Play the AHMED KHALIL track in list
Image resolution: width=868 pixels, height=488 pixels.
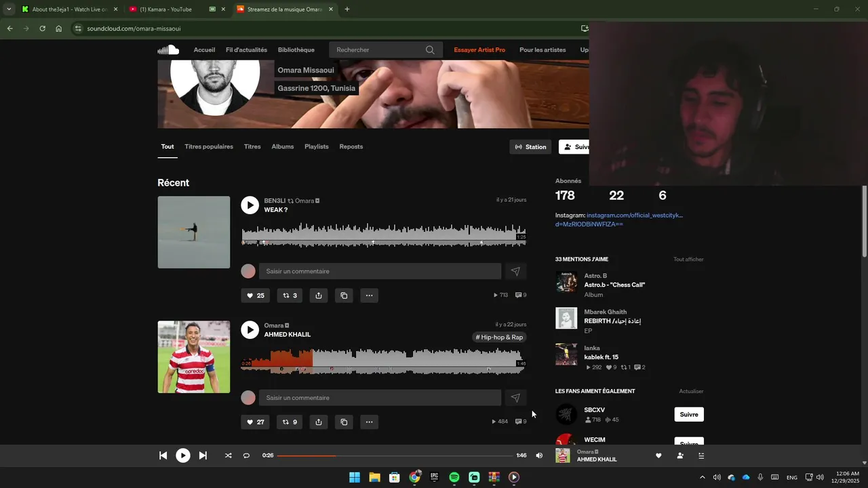tap(250, 330)
